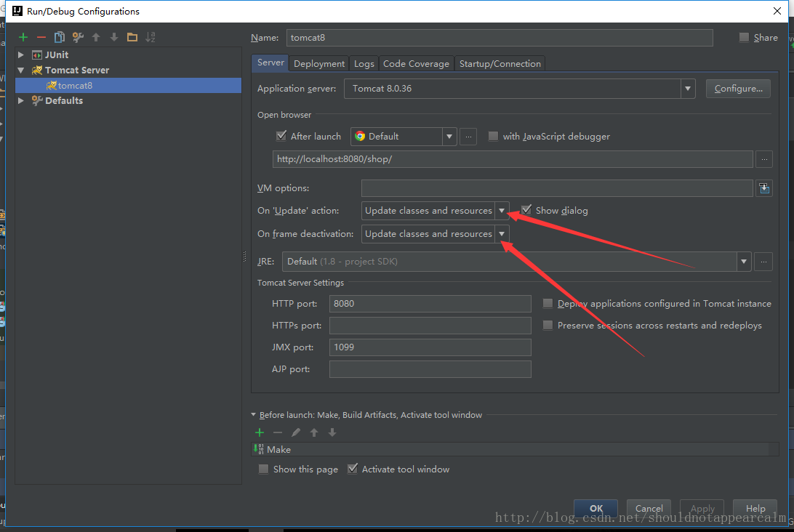Click the Defaults wrench icon in tree
Image resolution: width=794 pixels, height=532 pixels.
37,100
